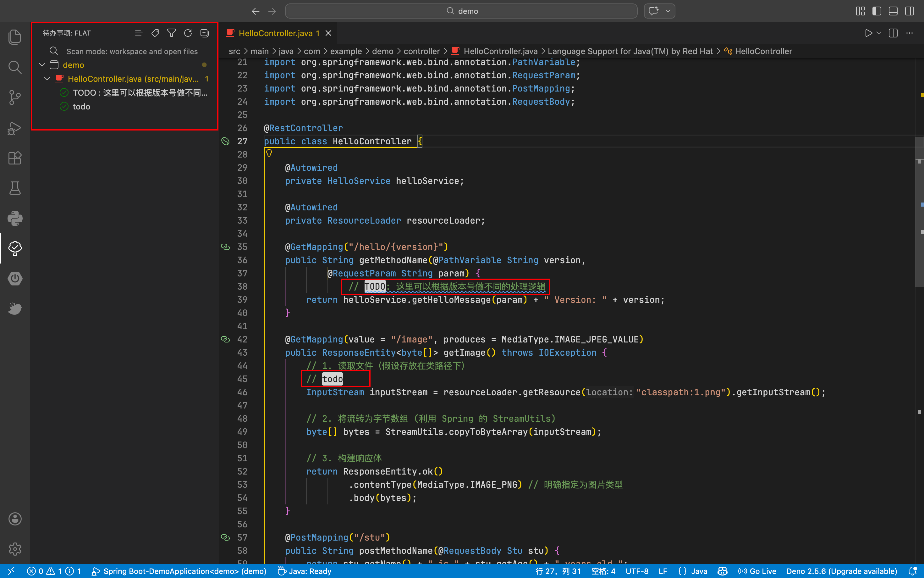Screen dimensions: 924x578
Task: Click the remote window status bar button
Action: (11, 571)
